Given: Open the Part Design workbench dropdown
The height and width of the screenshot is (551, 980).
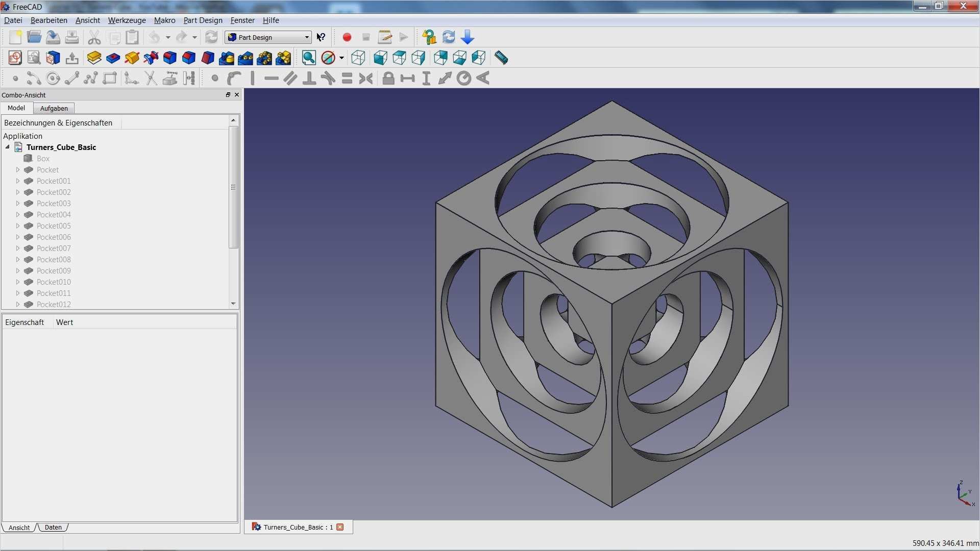Looking at the screenshot, I should click(x=268, y=37).
